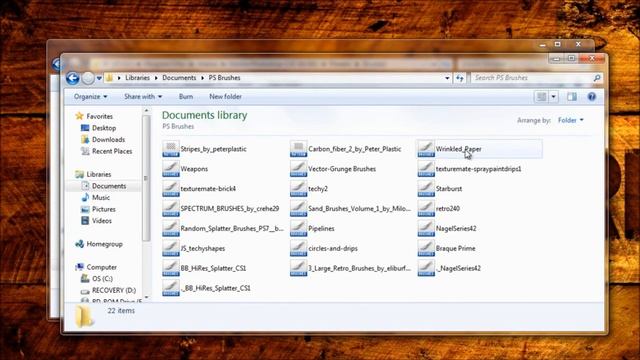Select the circles-and-drips brush file icon
The image size is (640, 360).
tap(298, 249)
